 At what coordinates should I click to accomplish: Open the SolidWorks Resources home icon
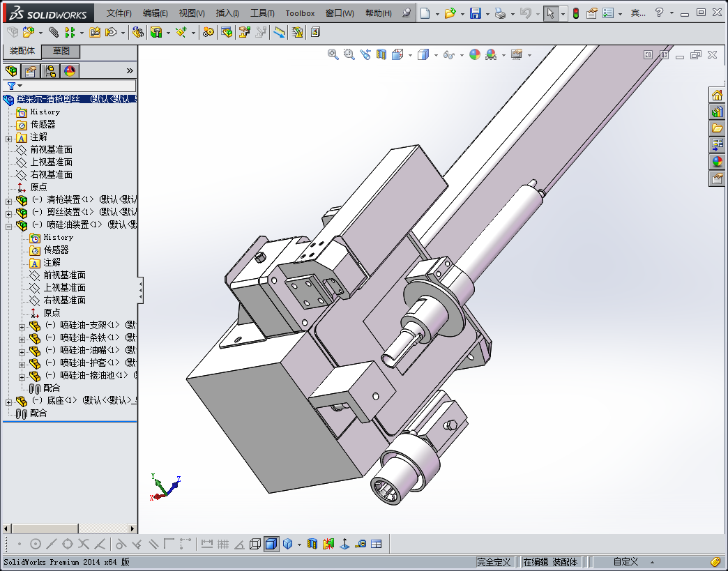(x=718, y=95)
